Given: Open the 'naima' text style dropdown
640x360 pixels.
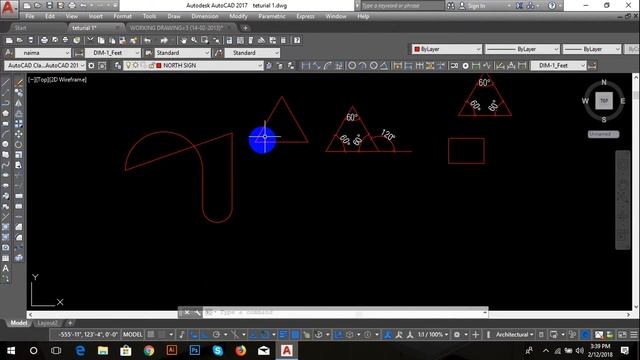Looking at the screenshot, I should [43, 53].
